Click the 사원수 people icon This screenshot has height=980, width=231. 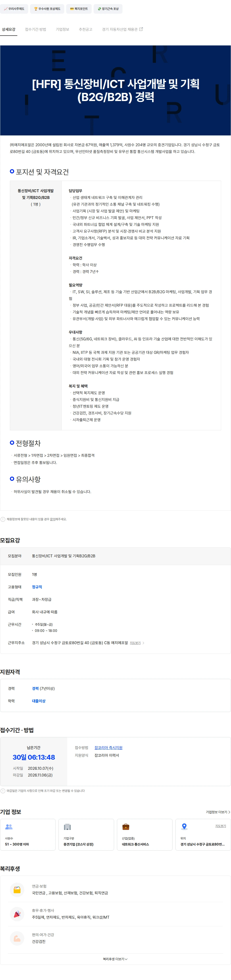click(9, 826)
